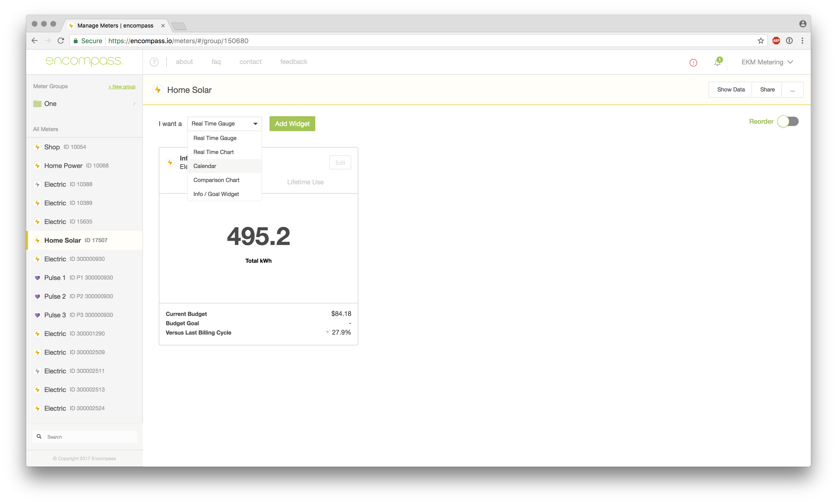Image resolution: width=837 pixels, height=504 pixels.
Task: Click the purple heart icon for Pulse 1
Action: tap(37, 278)
